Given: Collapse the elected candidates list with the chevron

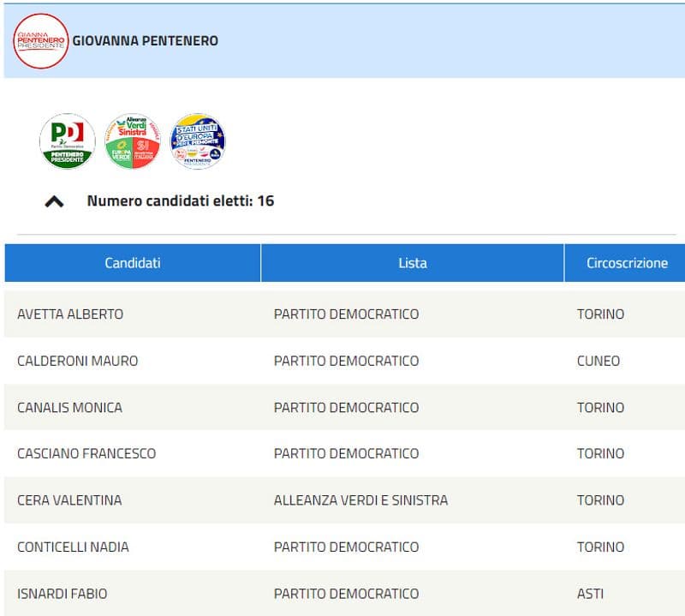Looking at the screenshot, I should [x=56, y=200].
